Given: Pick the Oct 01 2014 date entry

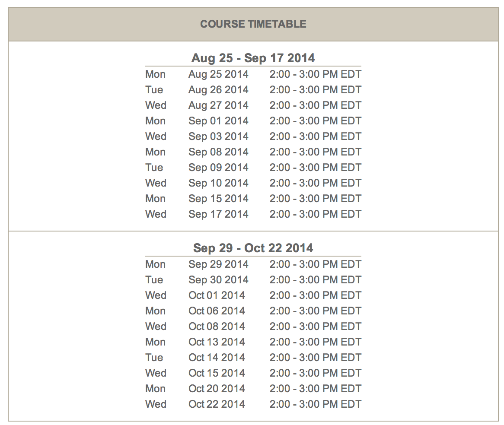Looking at the screenshot, I should pos(217,295).
